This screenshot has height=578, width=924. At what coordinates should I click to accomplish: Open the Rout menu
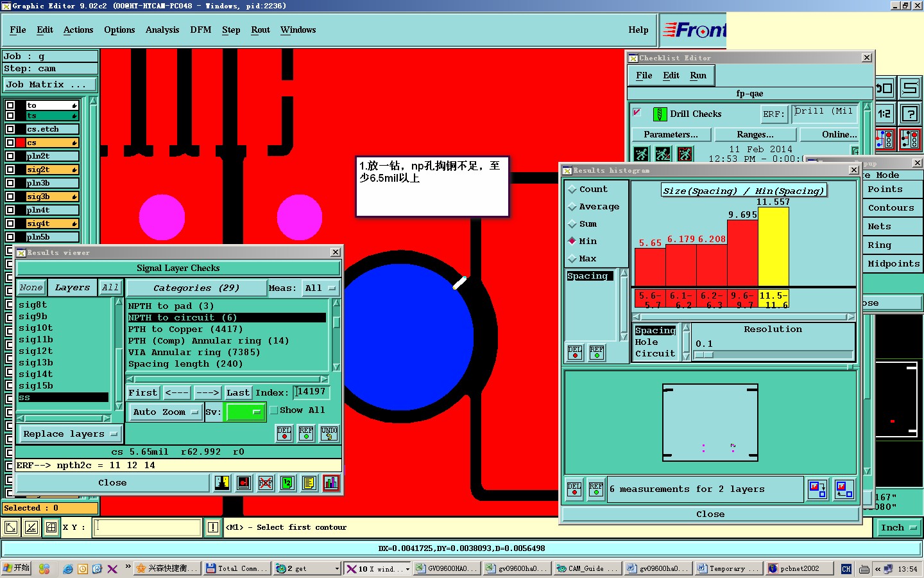[261, 30]
